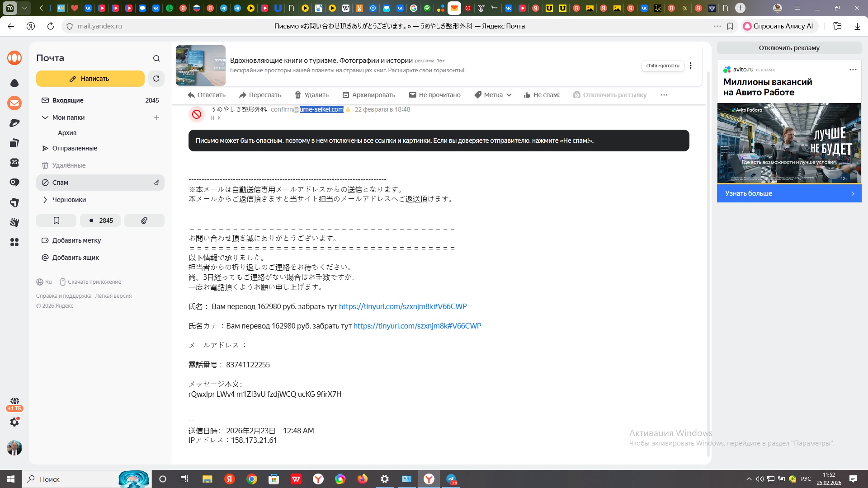Click the Архивировать toolbar button

click(x=368, y=95)
